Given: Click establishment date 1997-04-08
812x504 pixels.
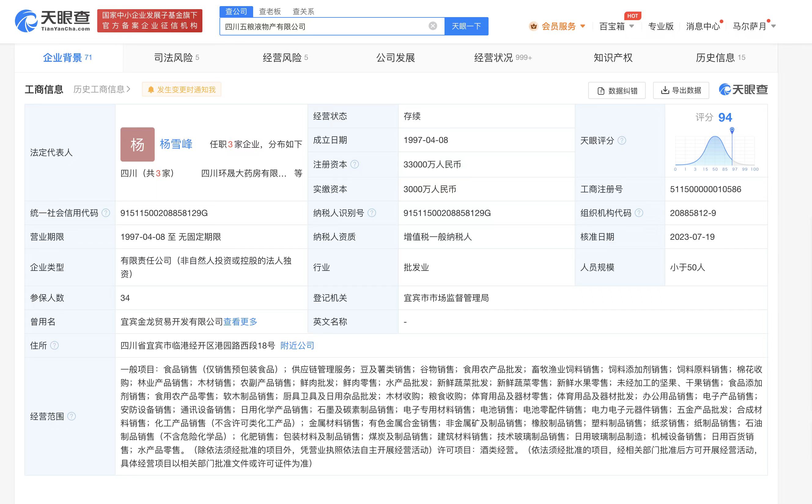Looking at the screenshot, I should 426,140.
